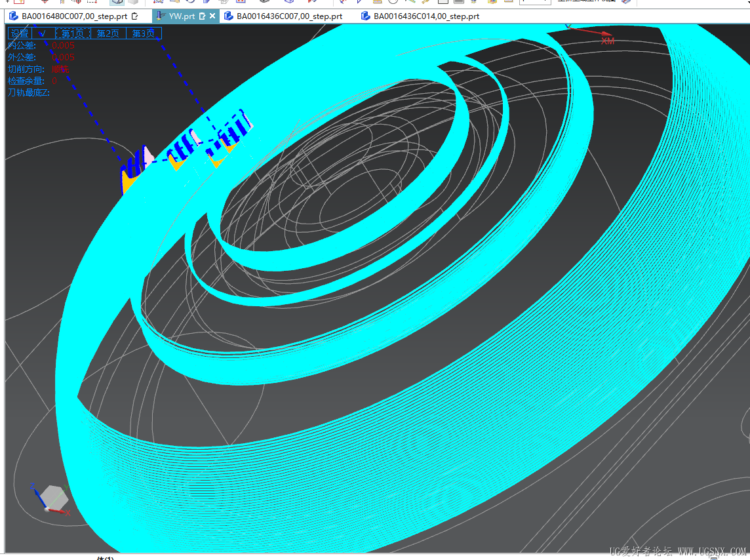
Task: Click the 切削方向 value 顺铣
Action: 60,70
